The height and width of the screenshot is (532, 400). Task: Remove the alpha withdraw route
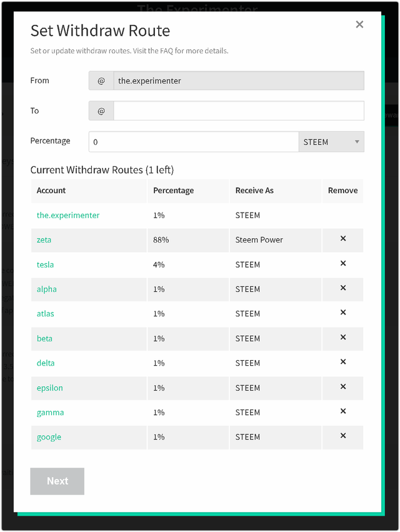342,288
